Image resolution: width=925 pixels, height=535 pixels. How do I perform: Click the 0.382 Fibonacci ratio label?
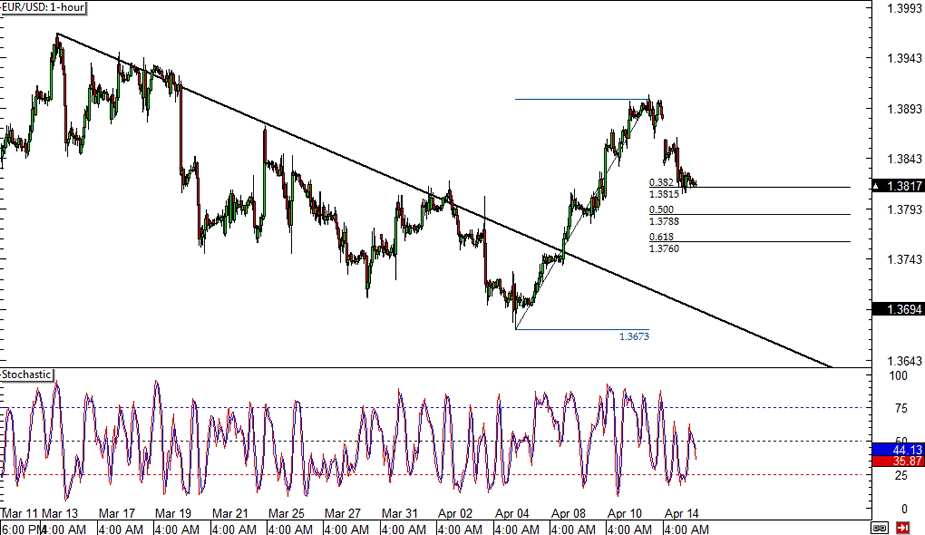[661, 183]
